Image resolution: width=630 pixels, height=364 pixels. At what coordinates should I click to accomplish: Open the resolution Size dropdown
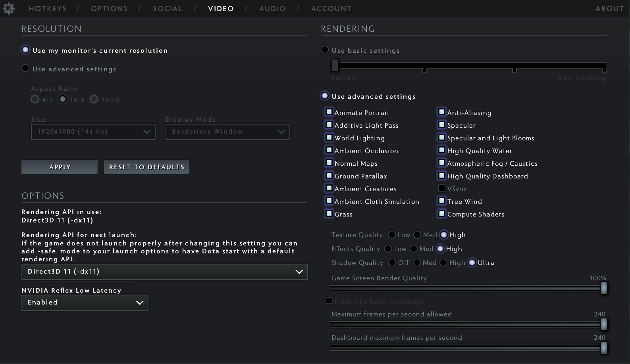pyautogui.click(x=93, y=132)
